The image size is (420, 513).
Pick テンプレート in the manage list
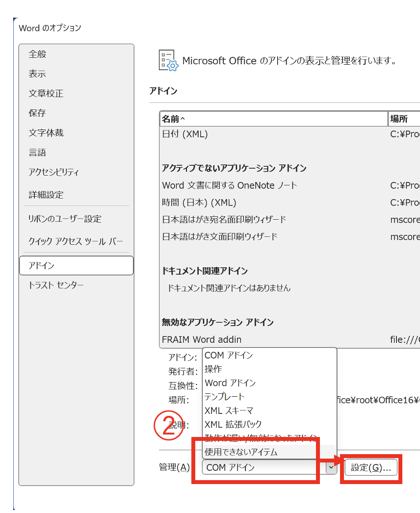(224, 396)
